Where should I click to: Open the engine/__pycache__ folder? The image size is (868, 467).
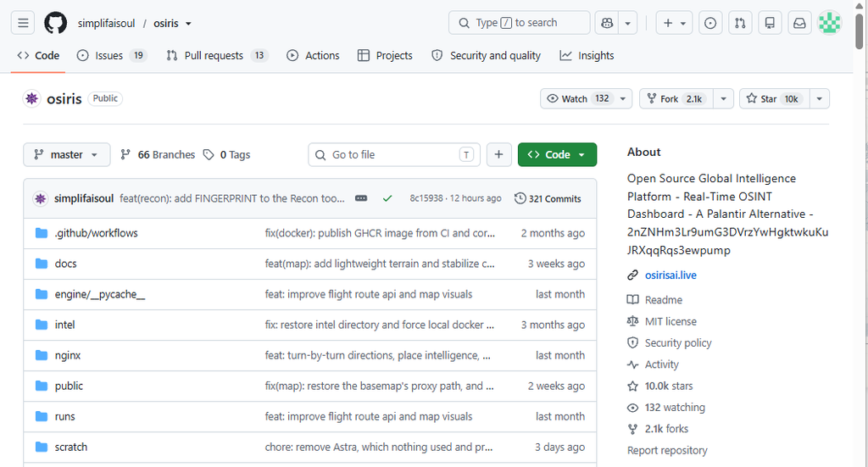(100, 294)
